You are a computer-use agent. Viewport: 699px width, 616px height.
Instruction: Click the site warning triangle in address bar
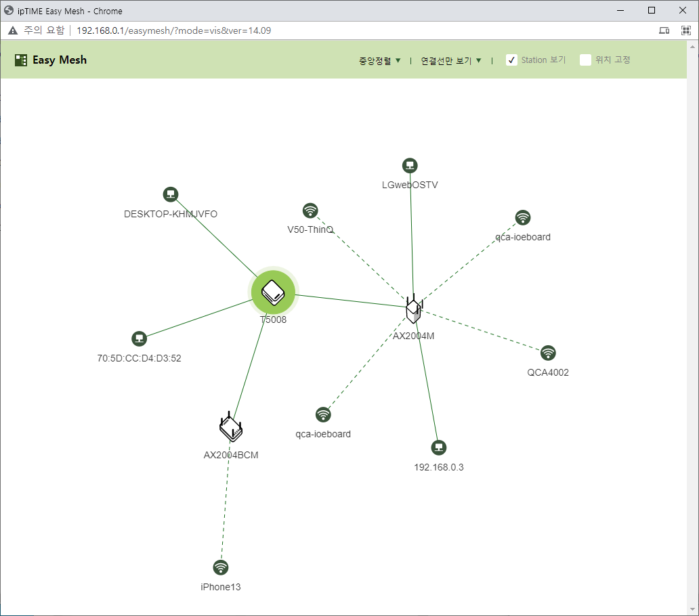(13, 30)
